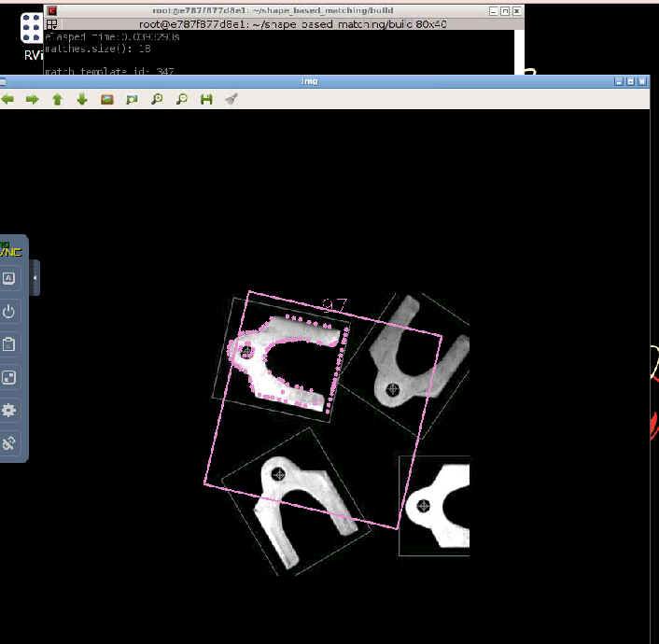This screenshot has width=659, height=644.
Task: Click 'elasped time' terminal line
Action: click(x=112, y=37)
